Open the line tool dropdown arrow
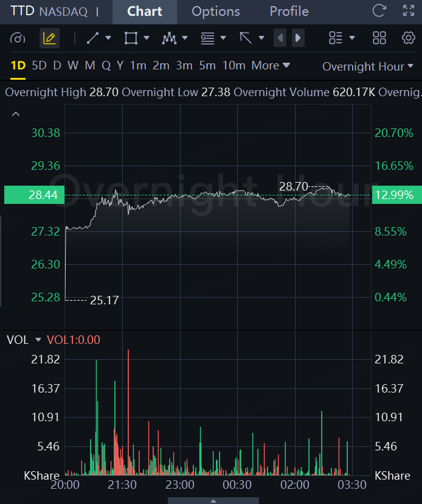The image size is (422, 504). pos(108,38)
